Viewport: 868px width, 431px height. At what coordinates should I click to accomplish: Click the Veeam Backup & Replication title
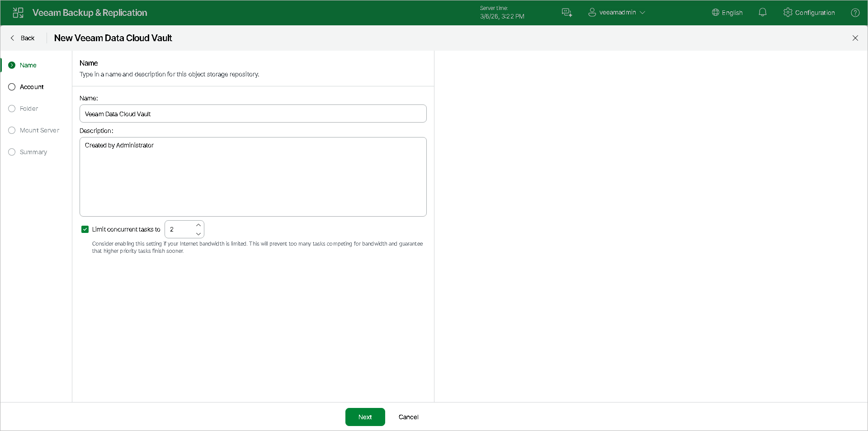click(90, 13)
